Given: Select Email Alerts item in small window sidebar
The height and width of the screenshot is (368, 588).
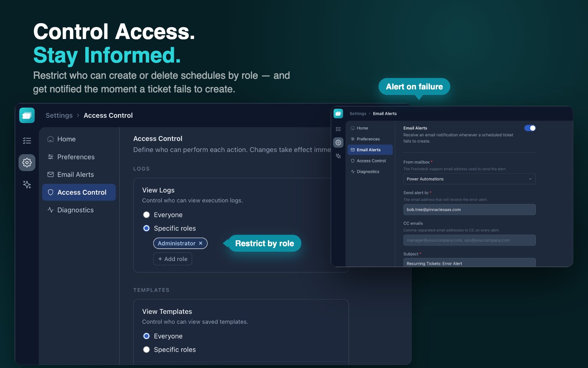Looking at the screenshot, I should pyautogui.click(x=370, y=150).
